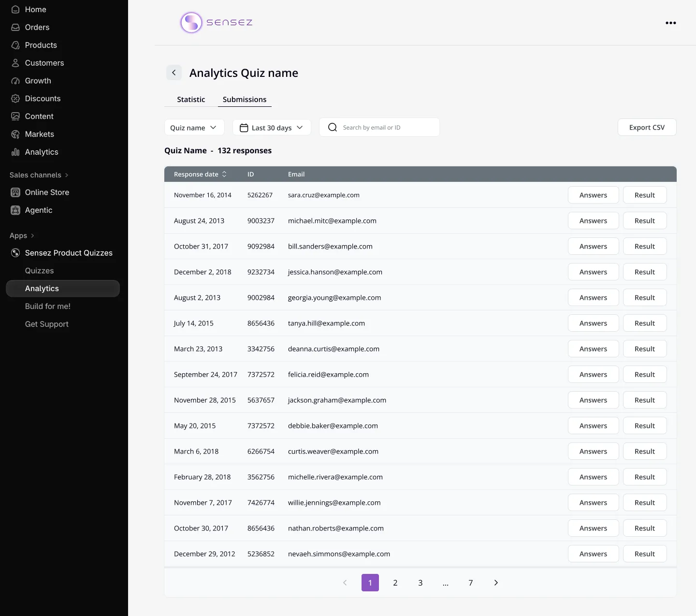This screenshot has height=616, width=696.
Task: Click the Sensez Product Quizzes app icon
Action: [15, 253]
